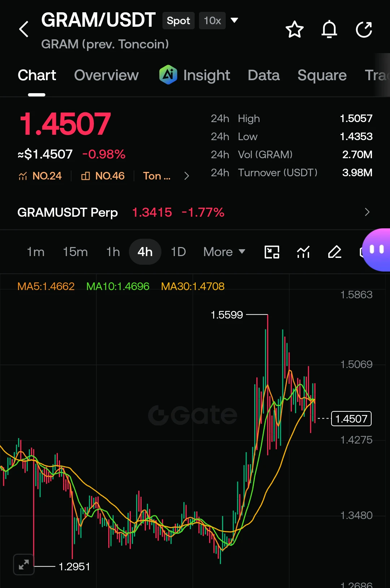Switch to the Chart tab
The image size is (390, 588).
click(37, 75)
